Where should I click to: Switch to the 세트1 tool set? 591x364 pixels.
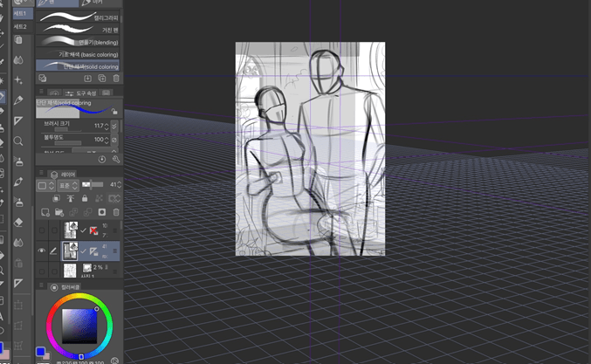click(x=23, y=14)
